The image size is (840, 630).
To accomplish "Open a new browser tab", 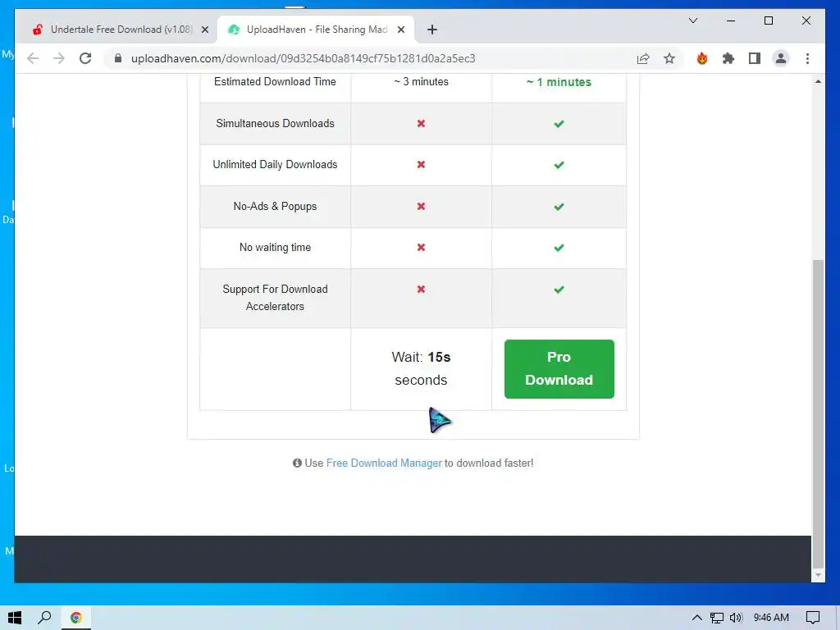I will 431,30.
